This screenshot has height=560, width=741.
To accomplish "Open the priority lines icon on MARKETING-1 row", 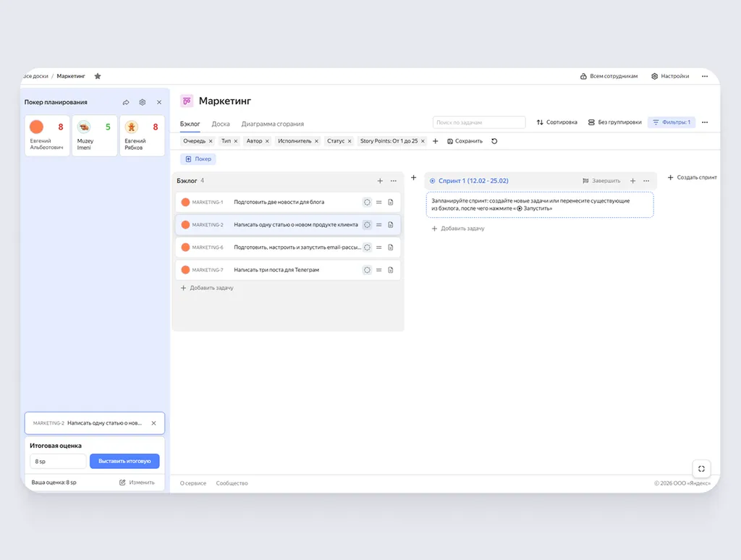I will [x=378, y=203].
